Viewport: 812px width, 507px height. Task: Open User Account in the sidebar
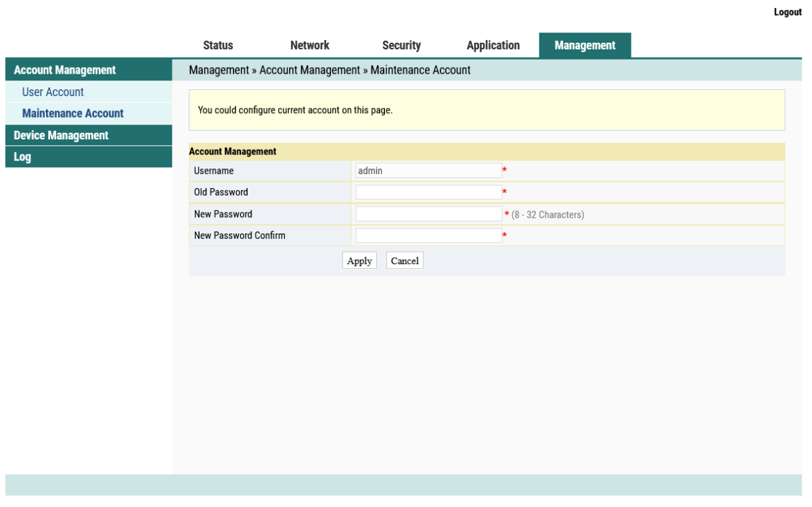click(x=53, y=92)
